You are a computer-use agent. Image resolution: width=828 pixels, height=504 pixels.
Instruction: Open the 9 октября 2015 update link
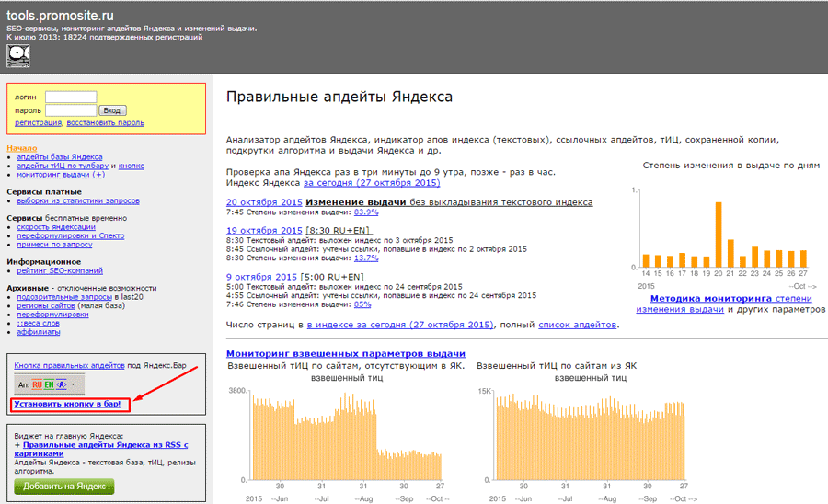coord(261,277)
